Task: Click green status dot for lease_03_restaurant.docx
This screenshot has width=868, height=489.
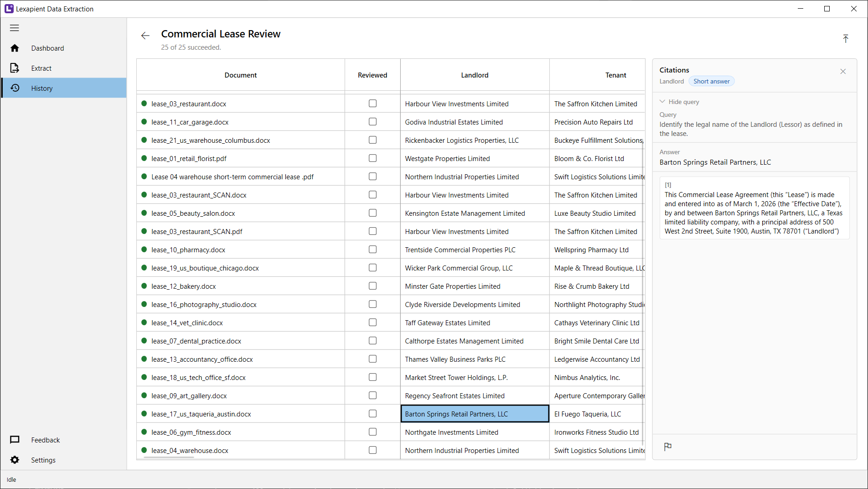Action: pos(144,104)
